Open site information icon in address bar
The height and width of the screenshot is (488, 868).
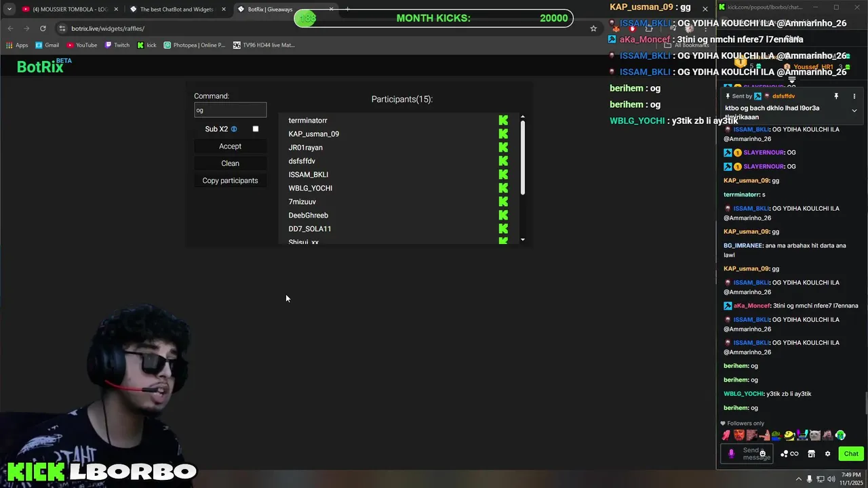coord(62,28)
